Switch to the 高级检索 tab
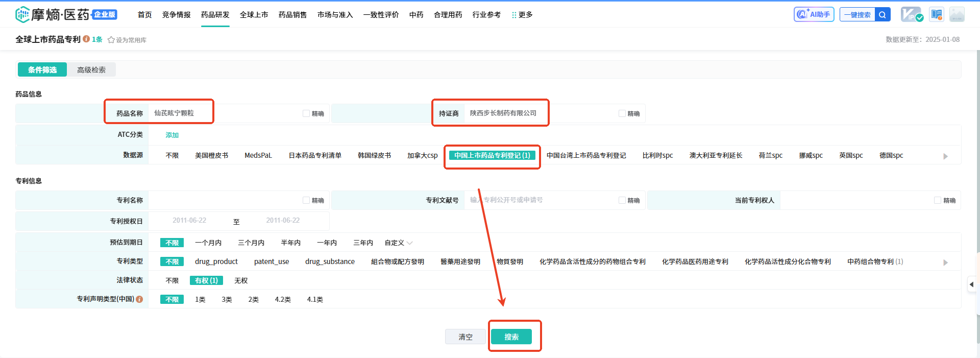This screenshot has height=358, width=980. tap(91, 69)
